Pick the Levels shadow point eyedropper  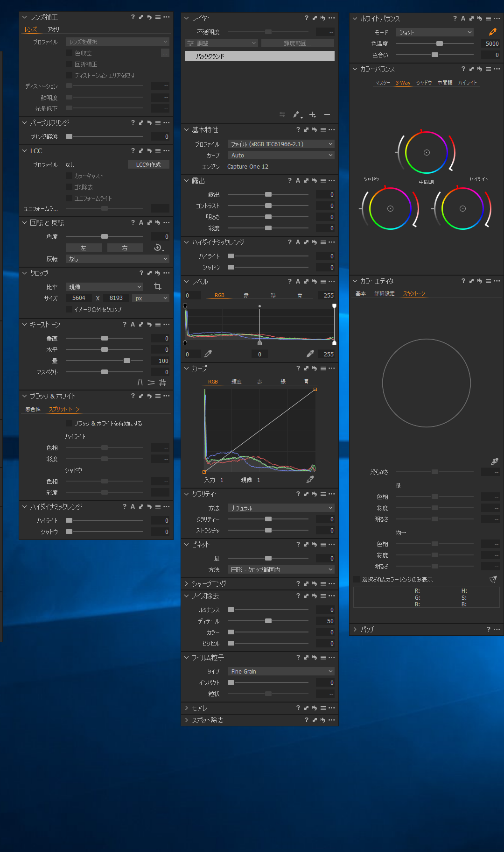[x=208, y=354]
